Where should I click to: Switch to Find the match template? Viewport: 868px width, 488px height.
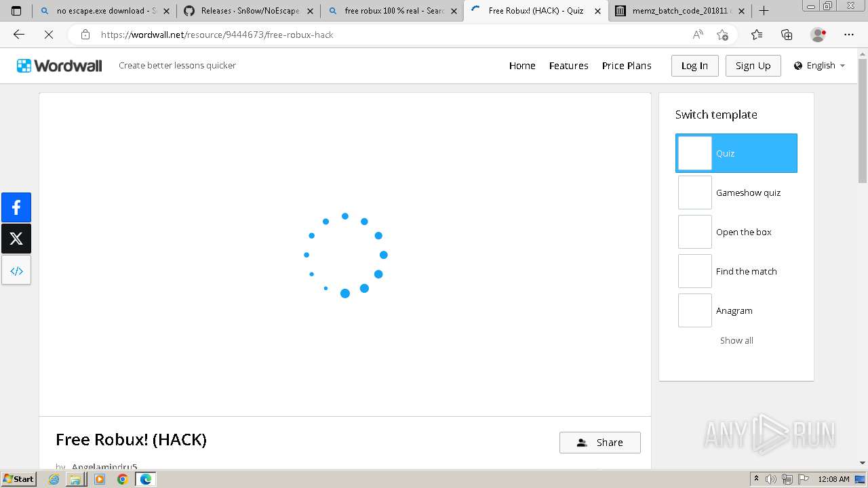click(736, 271)
